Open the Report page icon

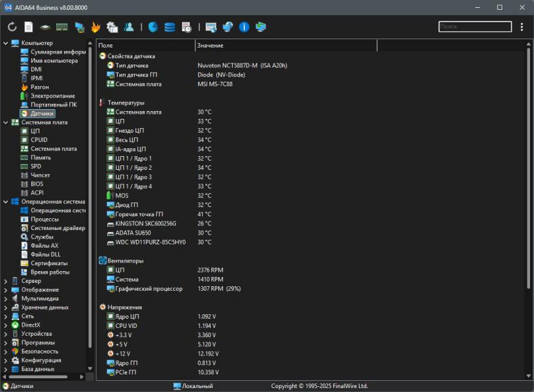pos(29,27)
